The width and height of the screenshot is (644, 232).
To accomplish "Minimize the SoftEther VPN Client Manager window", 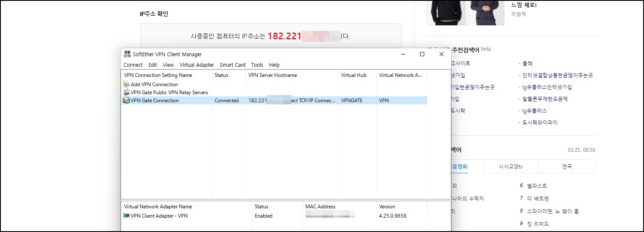I will pyautogui.click(x=403, y=54).
